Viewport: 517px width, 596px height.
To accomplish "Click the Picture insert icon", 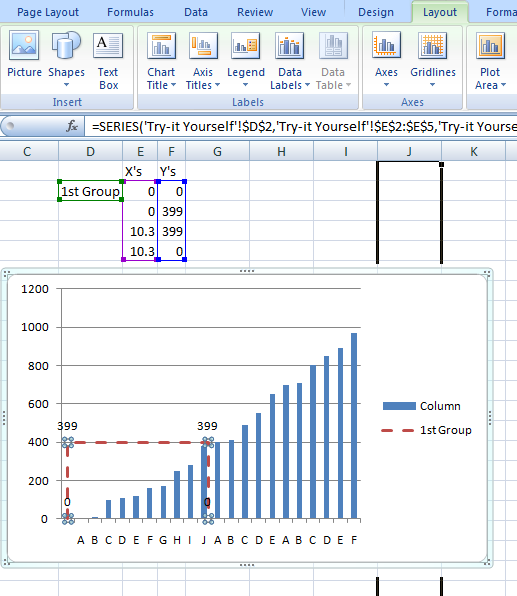I will point(24,46).
